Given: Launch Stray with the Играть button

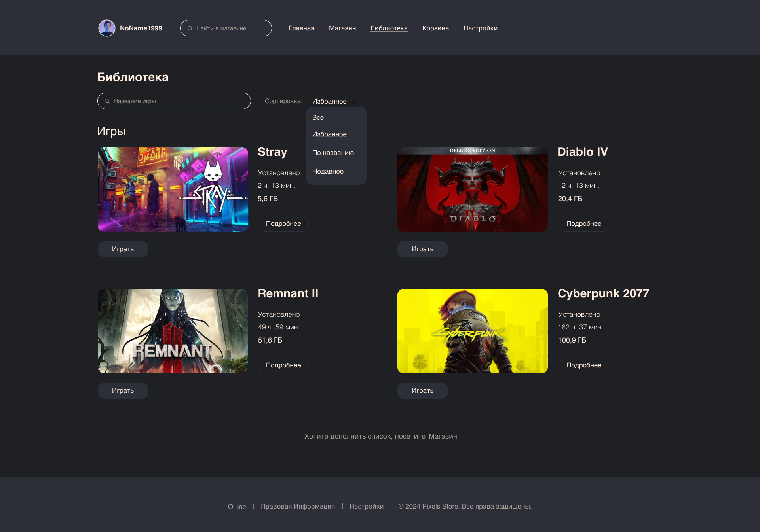Looking at the screenshot, I should point(123,249).
